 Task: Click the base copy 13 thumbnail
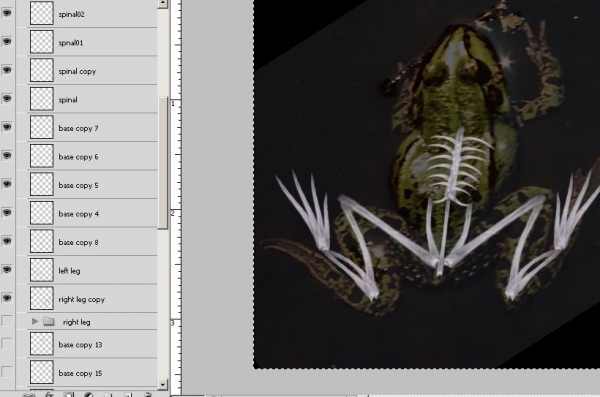coord(41,344)
